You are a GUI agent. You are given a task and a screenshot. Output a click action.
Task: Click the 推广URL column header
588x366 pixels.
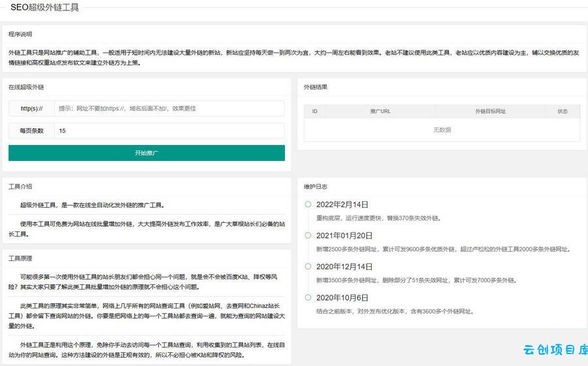380,111
